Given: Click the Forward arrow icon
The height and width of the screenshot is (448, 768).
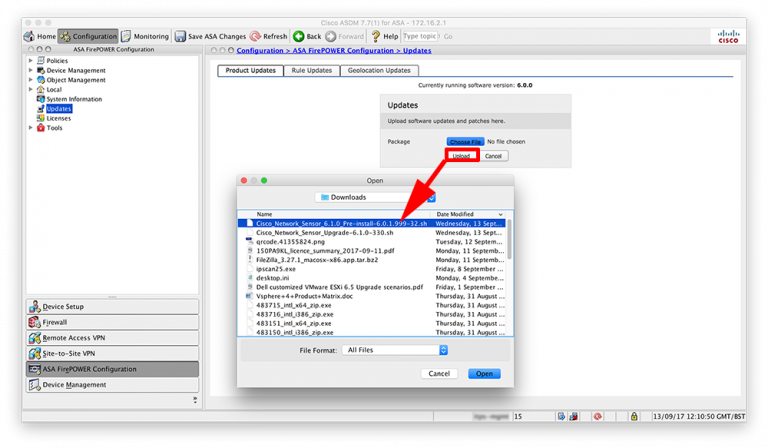Looking at the screenshot, I should coord(331,36).
